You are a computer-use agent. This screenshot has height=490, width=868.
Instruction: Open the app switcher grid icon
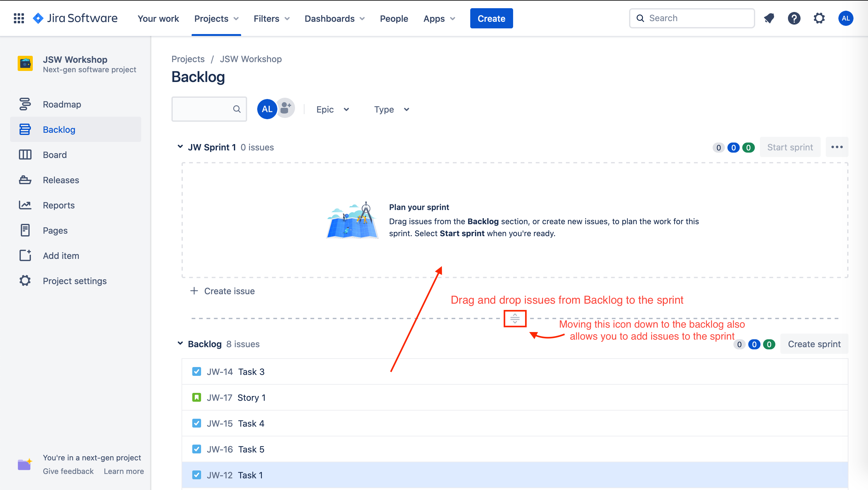19,18
